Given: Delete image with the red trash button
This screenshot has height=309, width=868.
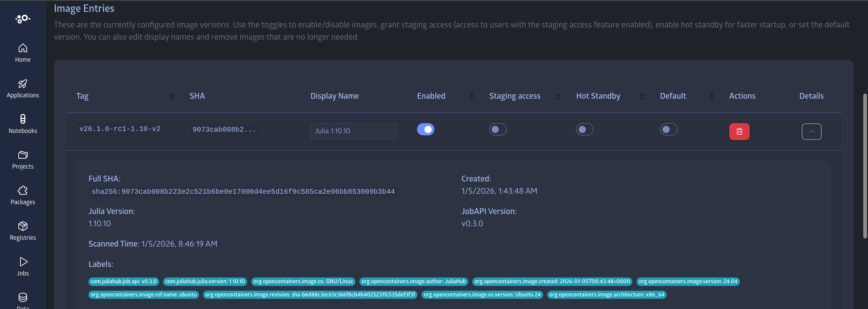Looking at the screenshot, I should click(x=739, y=131).
